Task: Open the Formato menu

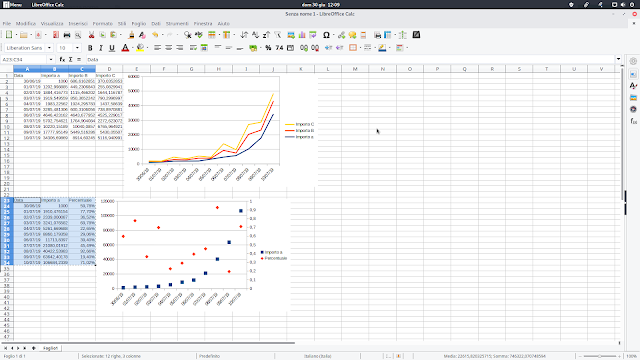Action: pos(102,24)
